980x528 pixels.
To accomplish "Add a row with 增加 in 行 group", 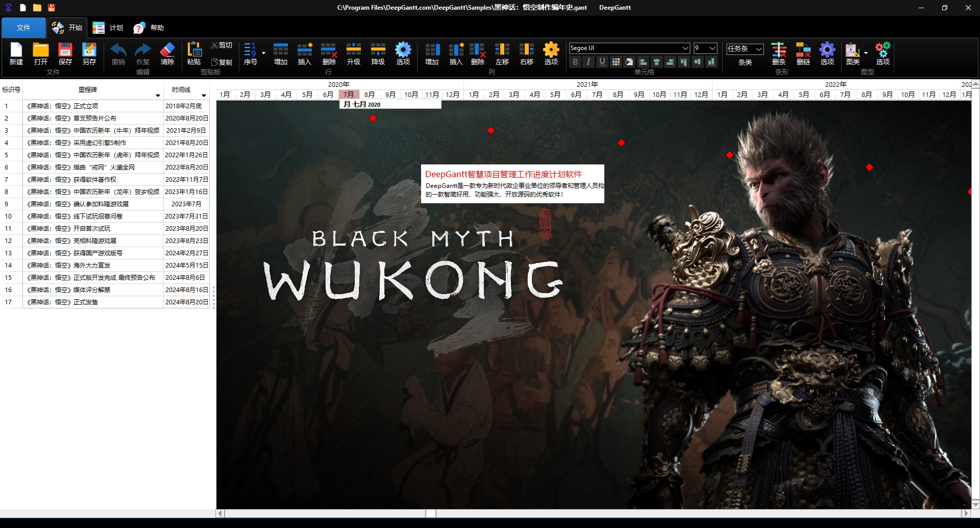I will (x=281, y=54).
